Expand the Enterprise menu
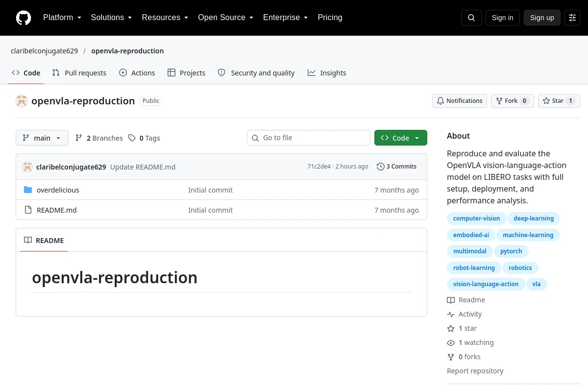Image resolution: width=588 pixels, height=392 pixels. click(285, 18)
